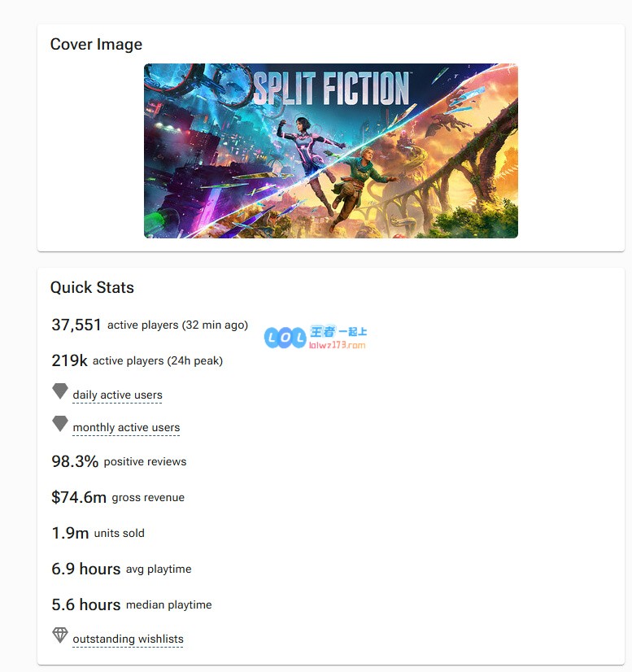The image size is (632, 672).
Task: Click the 98.3% positive reviews stat
Action: click(x=119, y=461)
